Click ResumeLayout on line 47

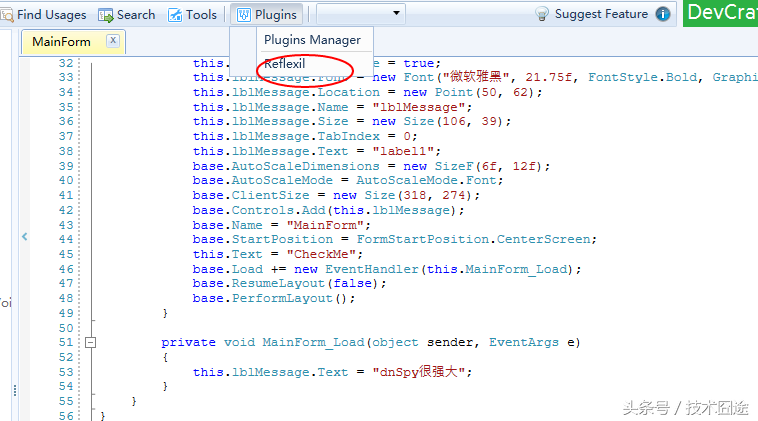278,284
